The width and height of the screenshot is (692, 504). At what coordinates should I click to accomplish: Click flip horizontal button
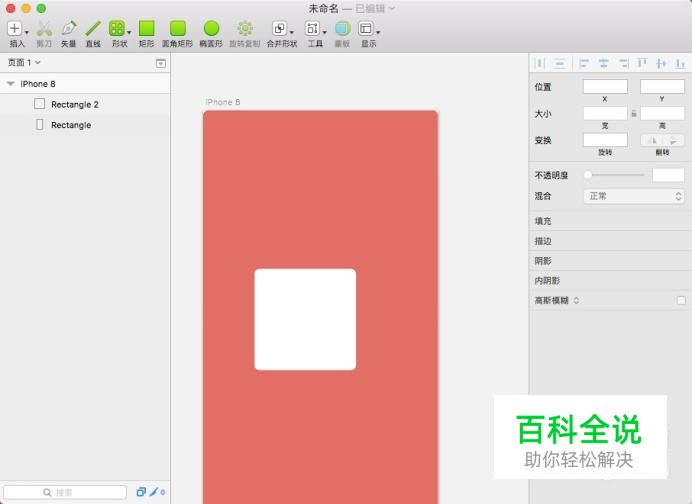coord(651,140)
